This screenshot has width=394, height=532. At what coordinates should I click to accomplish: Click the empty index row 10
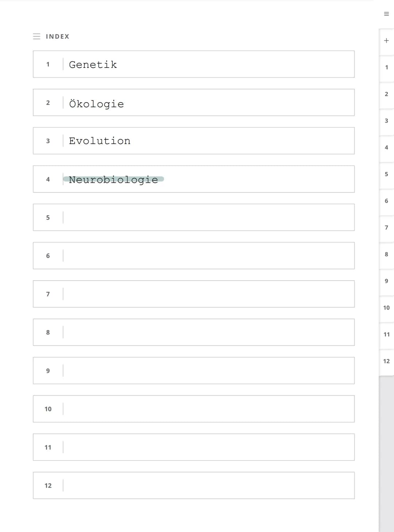pyautogui.click(x=194, y=409)
